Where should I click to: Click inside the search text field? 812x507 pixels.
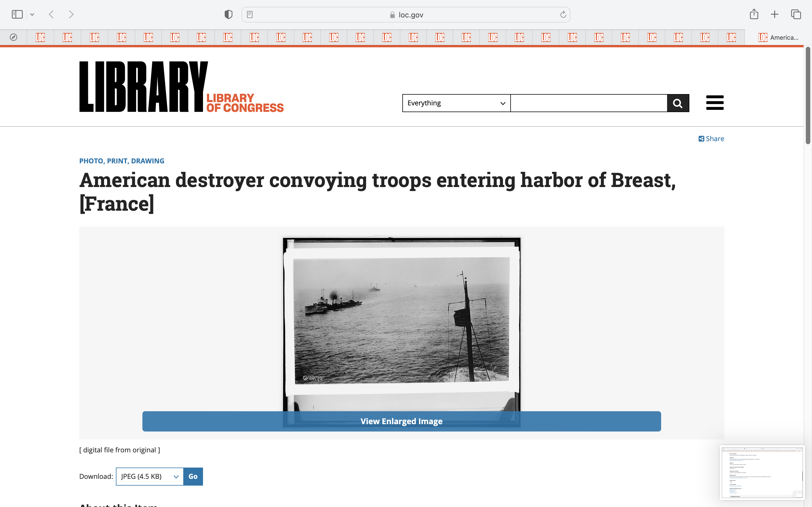[x=588, y=103]
